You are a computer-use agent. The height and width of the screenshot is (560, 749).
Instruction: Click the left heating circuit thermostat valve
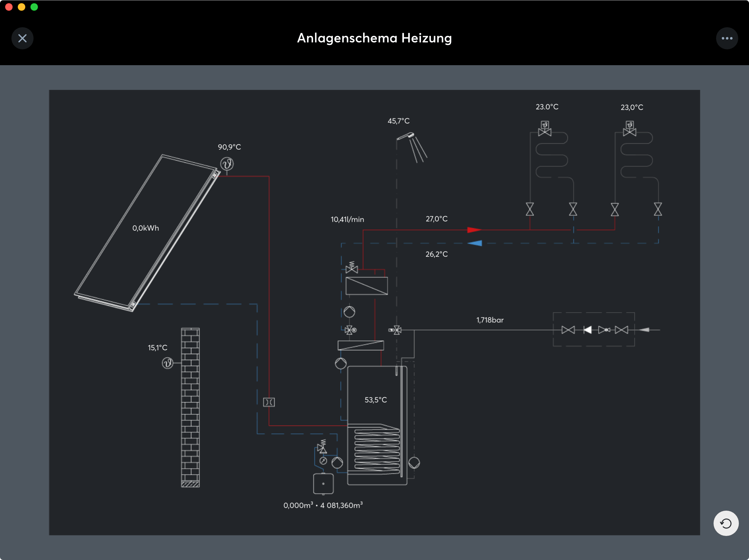544,128
